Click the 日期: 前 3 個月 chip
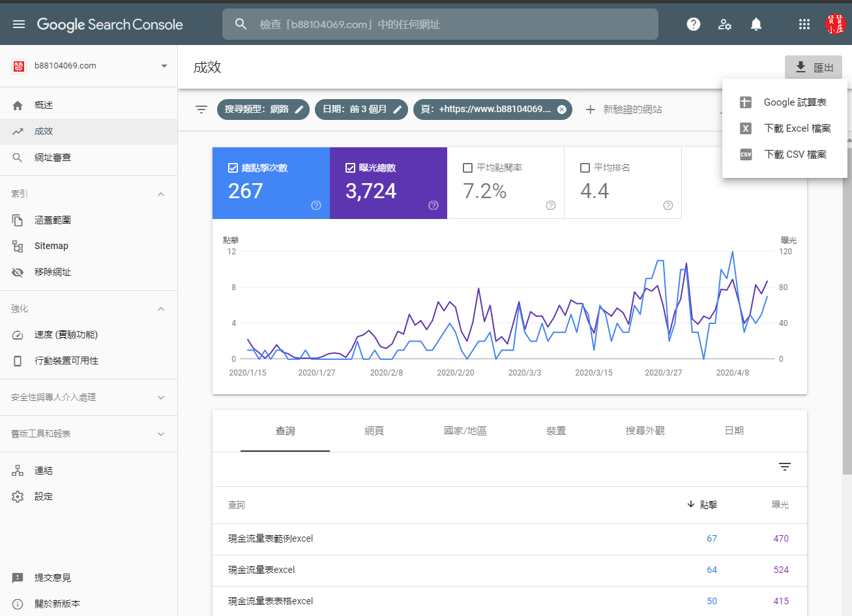852x616 pixels. tap(362, 110)
